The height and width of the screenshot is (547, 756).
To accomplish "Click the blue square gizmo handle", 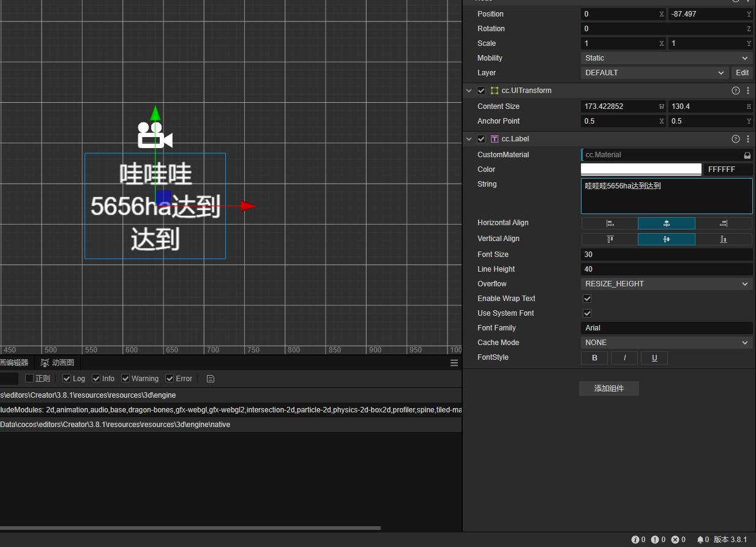I will coord(163,198).
